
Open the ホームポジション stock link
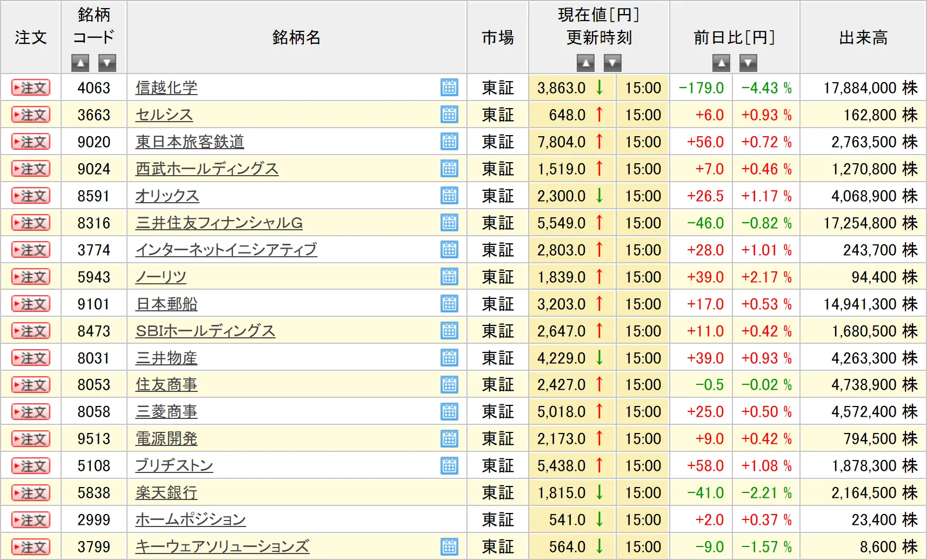[190, 520]
